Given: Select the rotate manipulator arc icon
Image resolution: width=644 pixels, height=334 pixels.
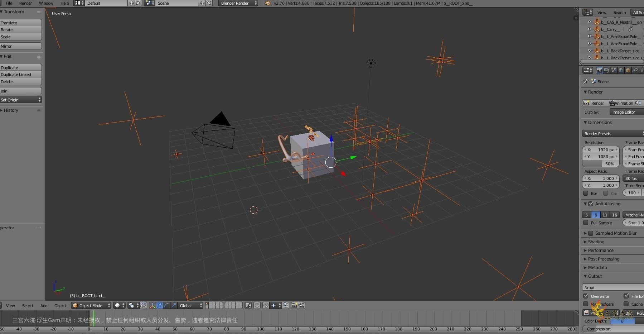Looking at the screenshot, I should coord(166,305).
